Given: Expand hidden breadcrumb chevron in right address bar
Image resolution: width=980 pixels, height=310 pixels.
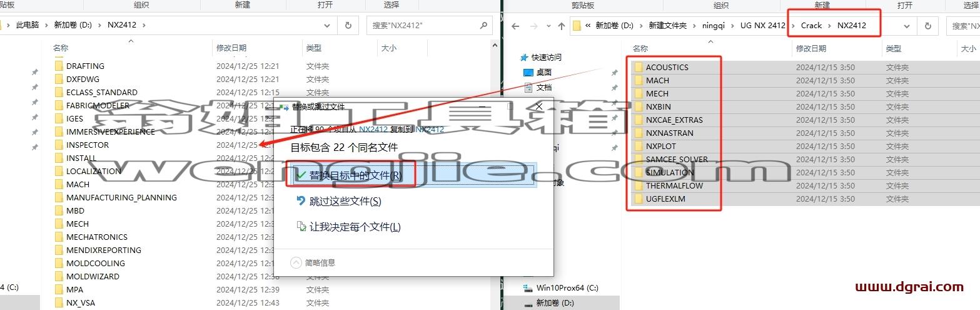Looking at the screenshot, I should click(588, 26).
